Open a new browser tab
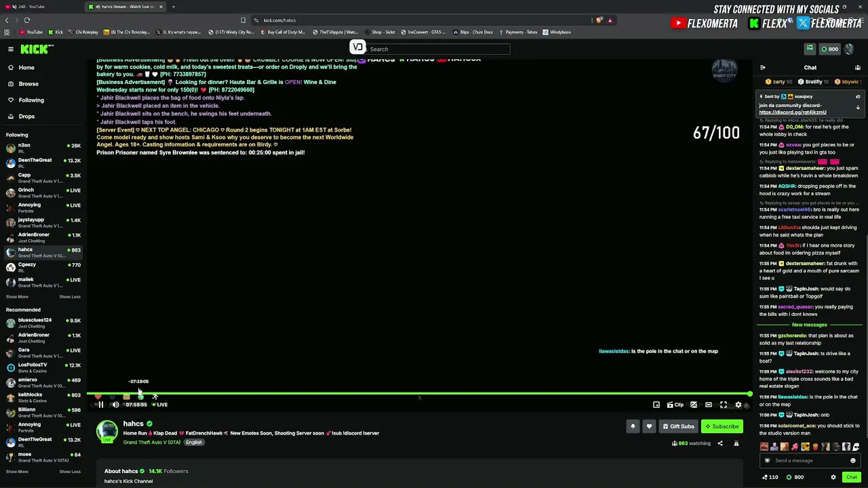This screenshot has width=868, height=488. [x=173, y=7]
